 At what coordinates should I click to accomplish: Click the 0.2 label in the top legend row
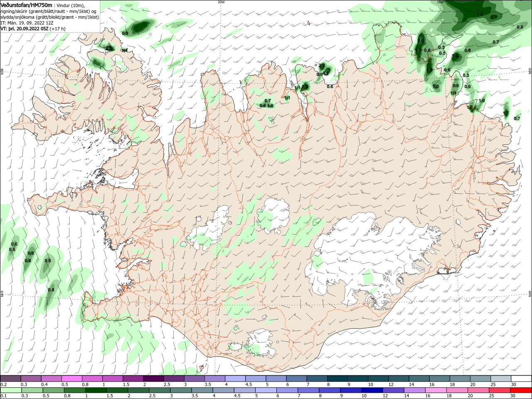(3, 384)
